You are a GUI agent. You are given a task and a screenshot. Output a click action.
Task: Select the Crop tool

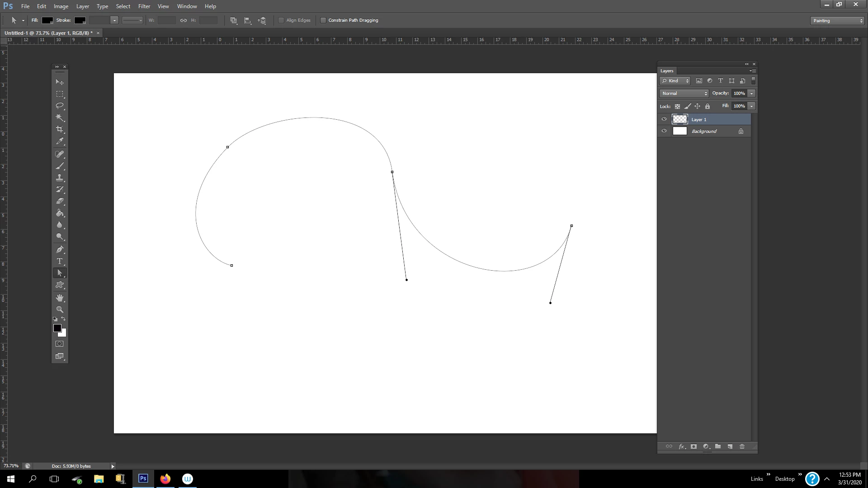[60, 129]
